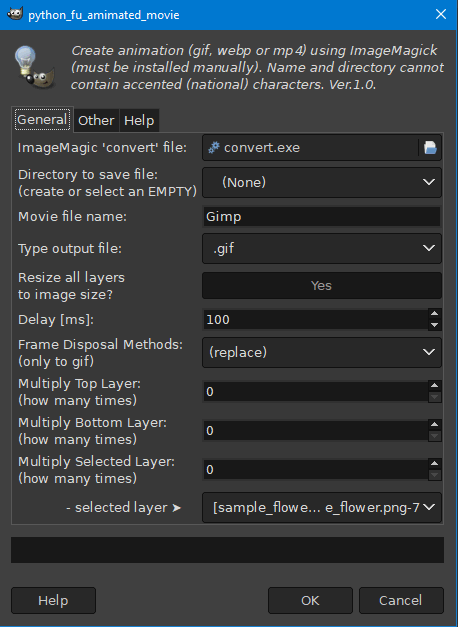This screenshot has width=458, height=627.
Task: Open the Directory to save file dropdown
Action: (x=322, y=182)
